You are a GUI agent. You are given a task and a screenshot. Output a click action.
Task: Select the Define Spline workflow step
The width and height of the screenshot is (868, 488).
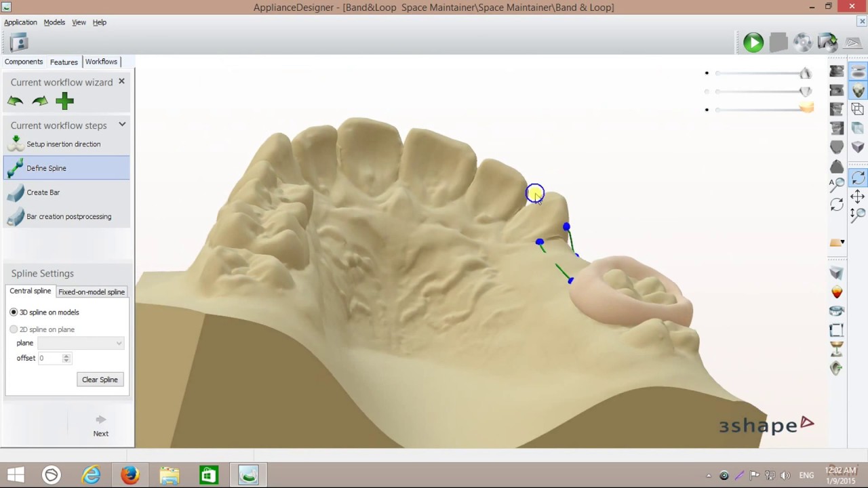66,168
